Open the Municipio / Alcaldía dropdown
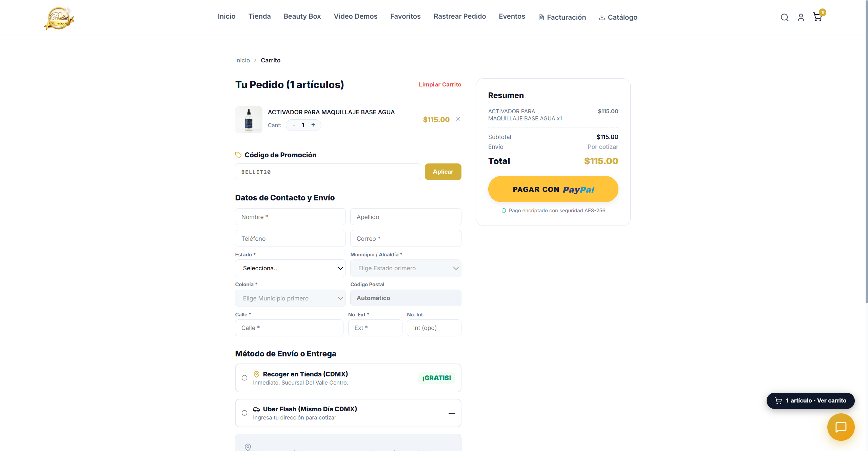The image size is (868, 451). (x=406, y=268)
